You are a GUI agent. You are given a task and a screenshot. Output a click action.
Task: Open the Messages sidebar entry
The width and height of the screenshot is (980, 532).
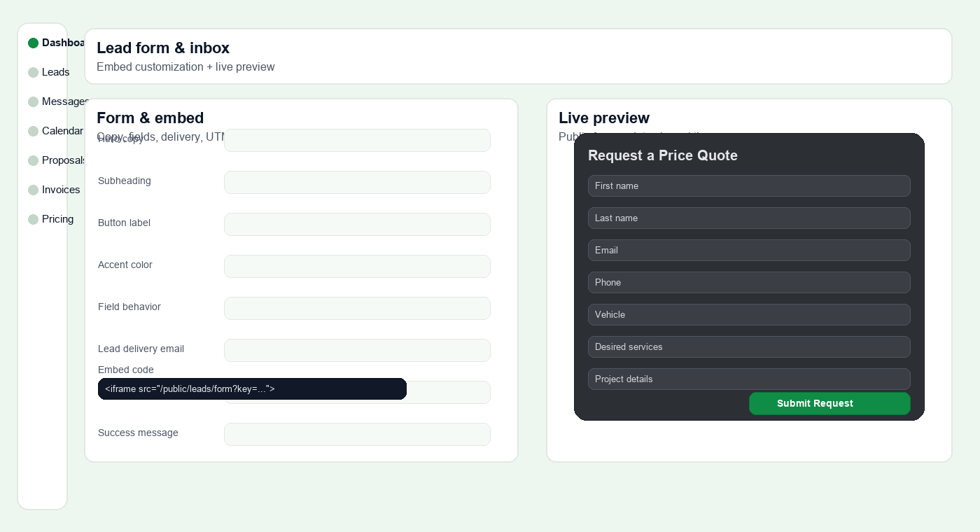pos(65,101)
